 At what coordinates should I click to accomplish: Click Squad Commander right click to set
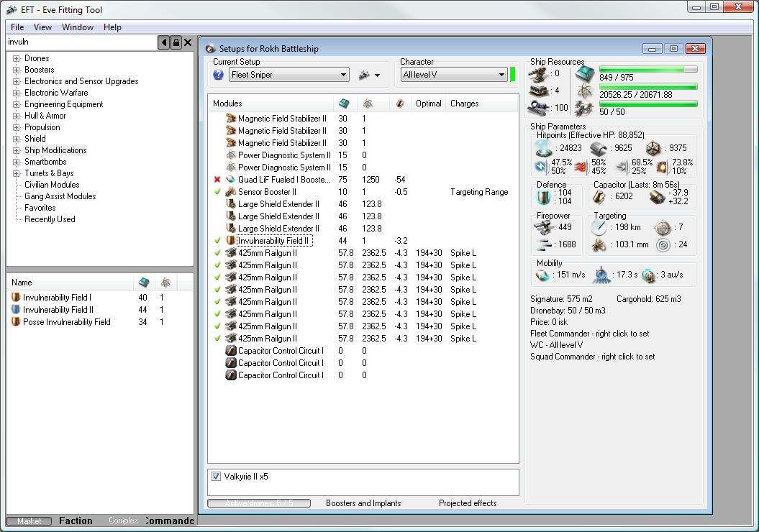(x=593, y=357)
